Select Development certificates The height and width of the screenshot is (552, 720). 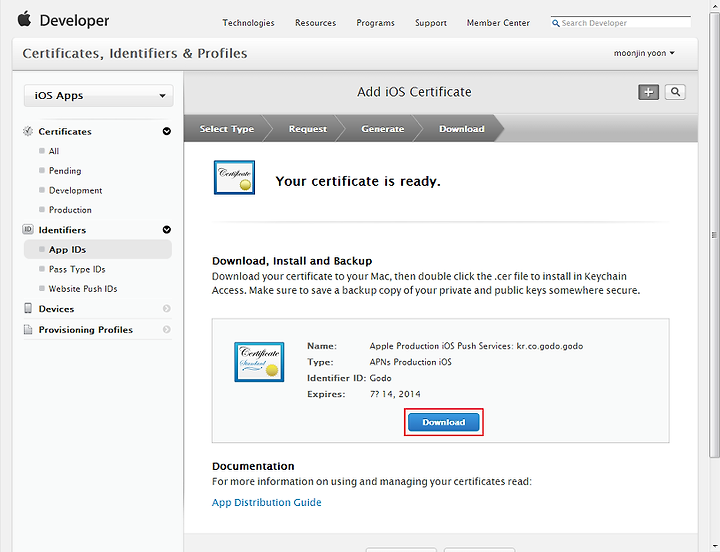pos(76,190)
